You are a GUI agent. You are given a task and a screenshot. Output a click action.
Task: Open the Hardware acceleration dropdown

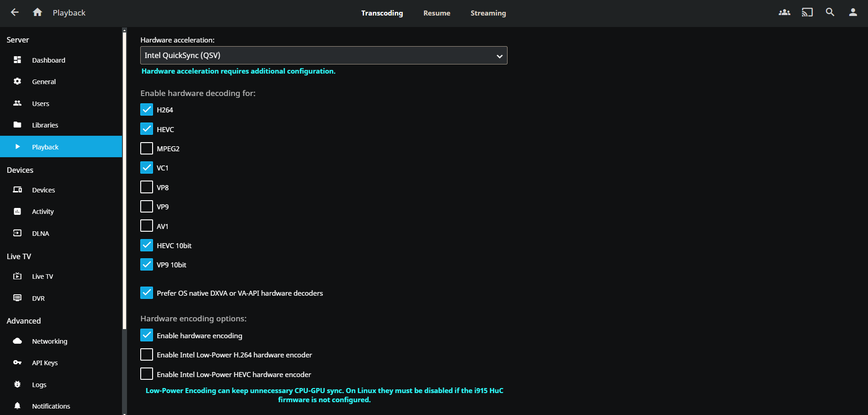[323, 55]
